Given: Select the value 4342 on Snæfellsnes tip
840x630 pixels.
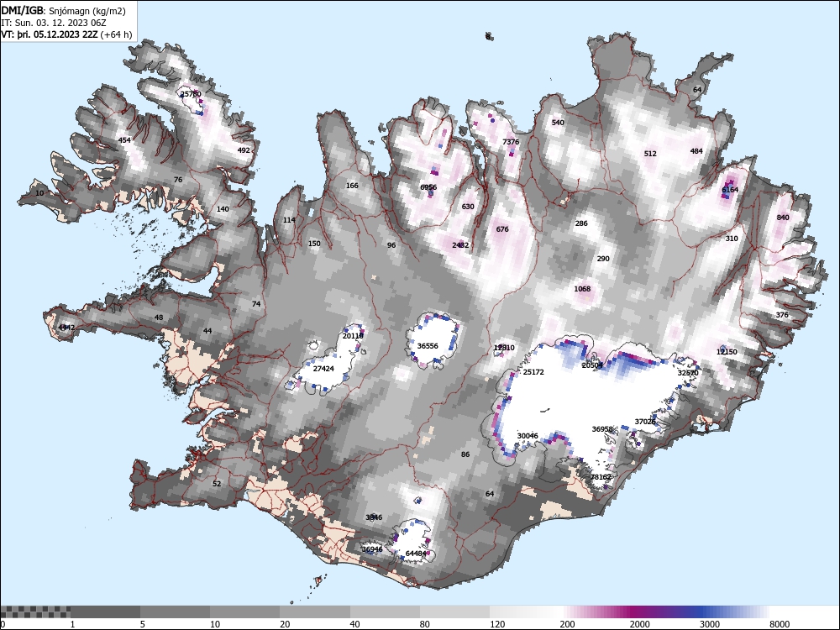Looking at the screenshot, I should point(67,328).
